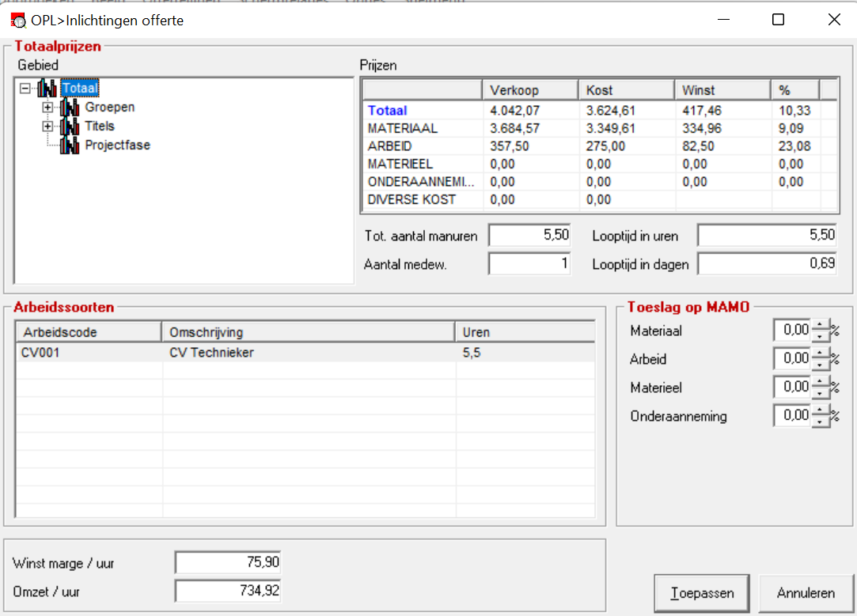The image size is (857, 616).
Task: Select the Totaal row in Prijzen table
Action: (600, 111)
